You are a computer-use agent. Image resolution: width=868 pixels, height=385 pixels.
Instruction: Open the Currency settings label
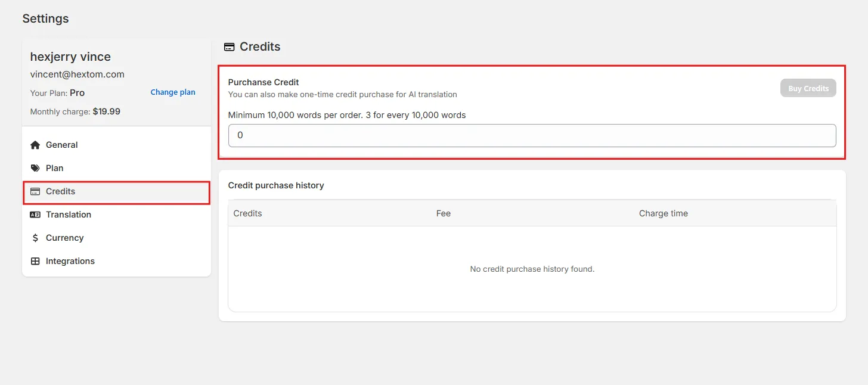64,238
